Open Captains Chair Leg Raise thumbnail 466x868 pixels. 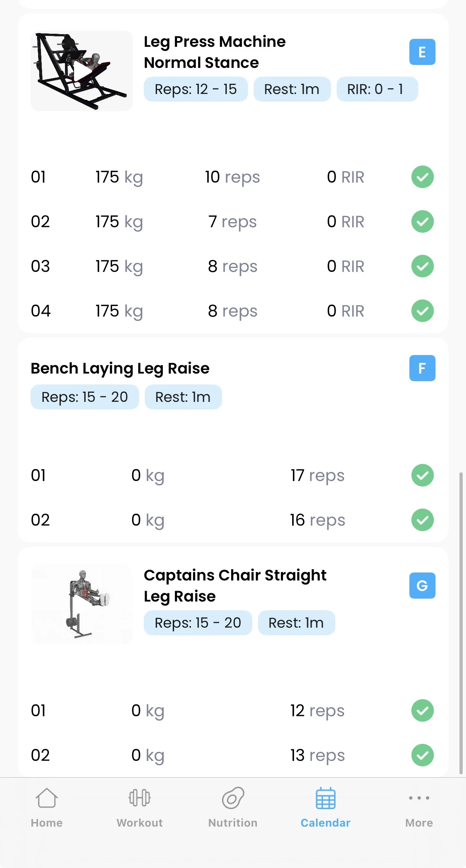click(x=82, y=604)
